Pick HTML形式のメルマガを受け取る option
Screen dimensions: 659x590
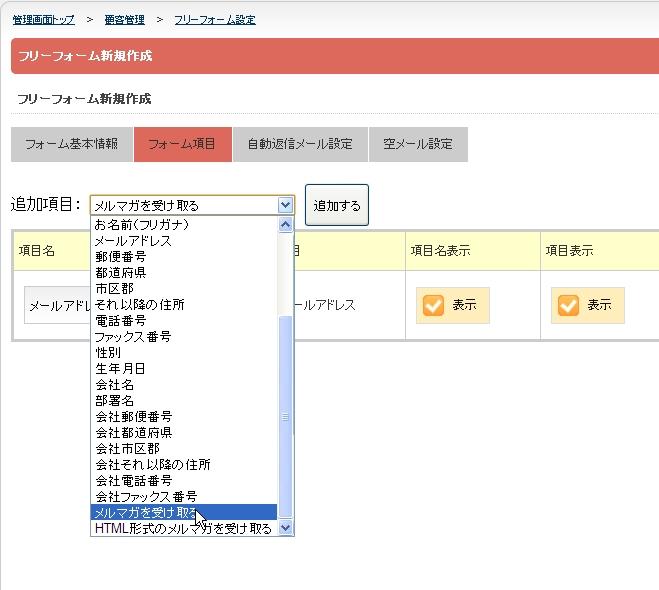coord(182,528)
